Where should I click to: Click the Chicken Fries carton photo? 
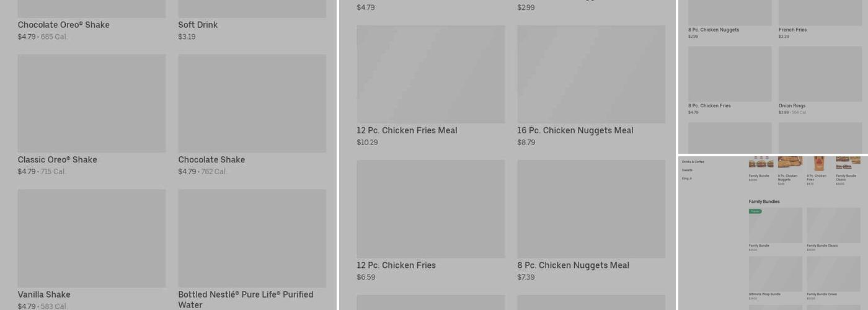pyautogui.click(x=819, y=163)
